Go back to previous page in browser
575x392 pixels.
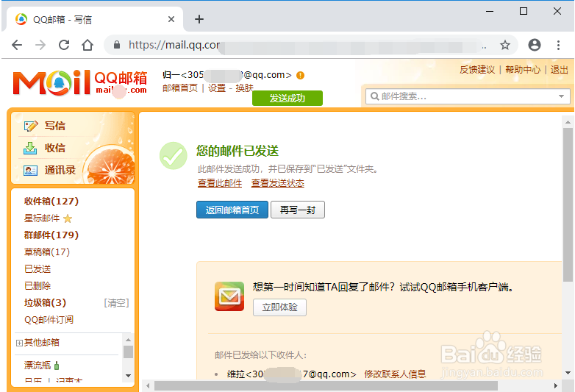tap(17, 45)
